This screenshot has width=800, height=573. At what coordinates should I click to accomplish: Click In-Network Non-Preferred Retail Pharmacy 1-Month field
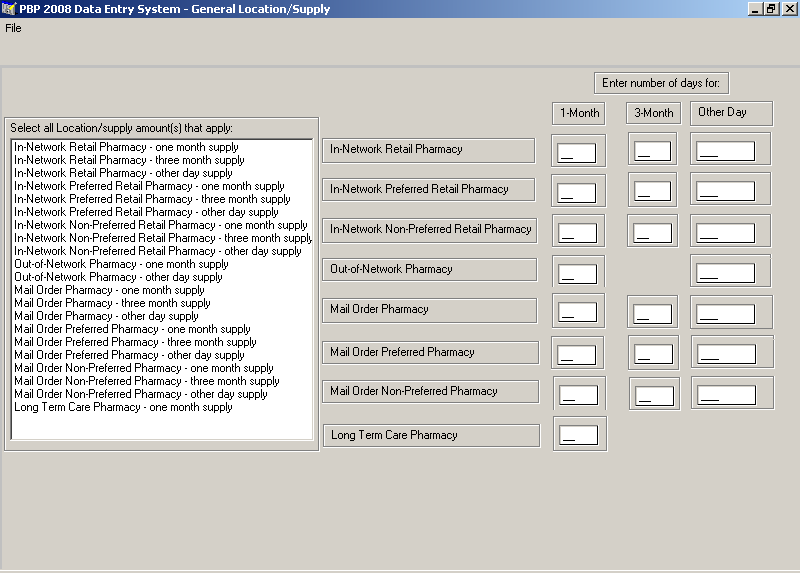[578, 233]
